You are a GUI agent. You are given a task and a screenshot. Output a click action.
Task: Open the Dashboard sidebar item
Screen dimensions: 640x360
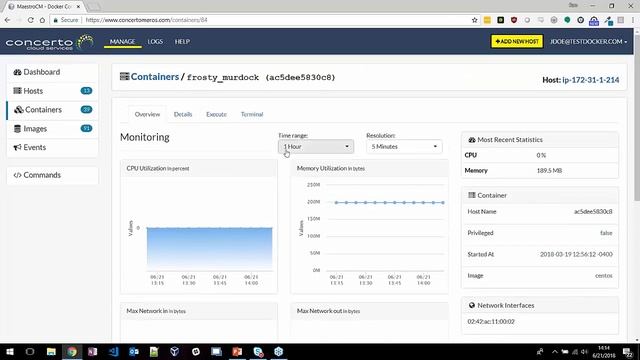click(52, 72)
